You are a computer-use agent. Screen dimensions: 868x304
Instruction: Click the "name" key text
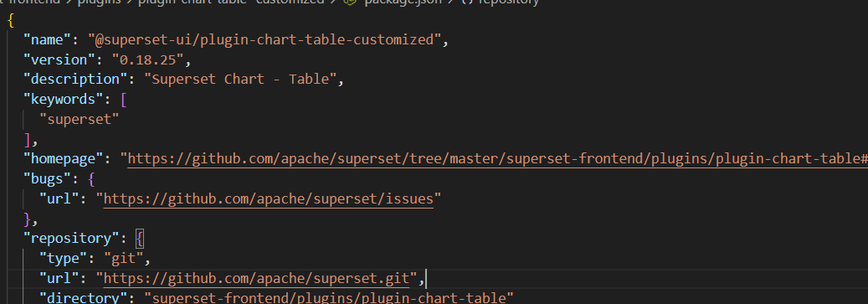click(x=48, y=40)
